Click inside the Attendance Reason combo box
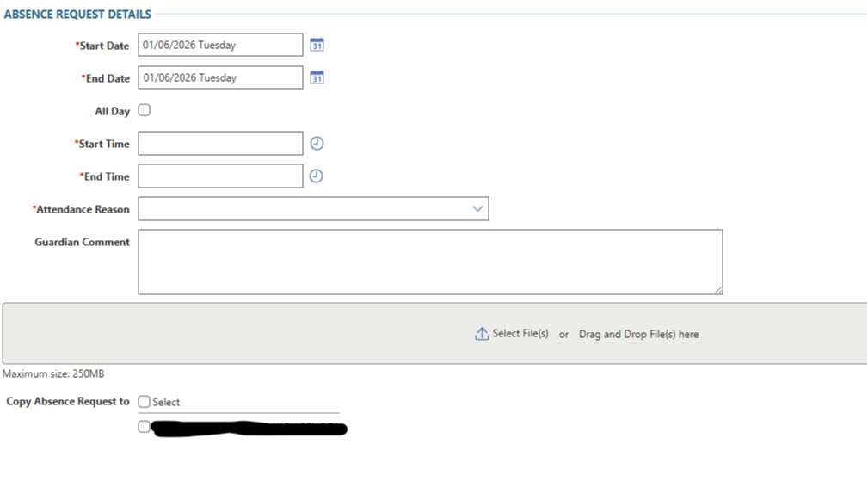The width and height of the screenshot is (868, 500). coord(301,209)
